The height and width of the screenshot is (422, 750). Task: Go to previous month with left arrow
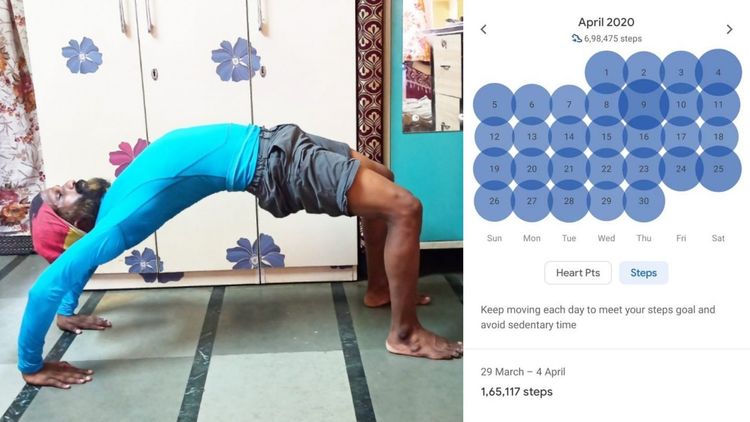pyautogui.click(x=484, y=30)
